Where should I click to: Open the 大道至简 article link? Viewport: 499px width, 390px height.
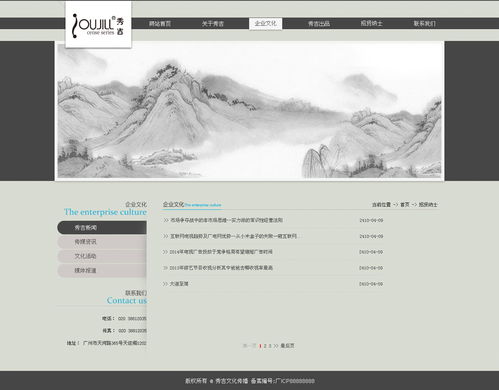point(179,284)
